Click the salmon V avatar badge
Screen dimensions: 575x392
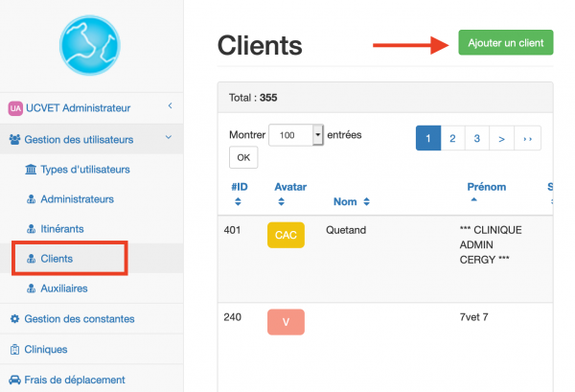(x=286, y=322)
